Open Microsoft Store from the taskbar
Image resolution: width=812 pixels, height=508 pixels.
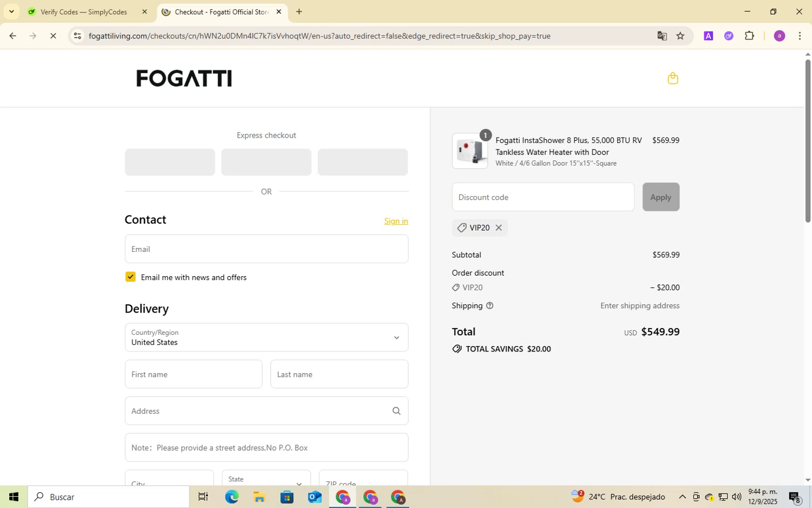pyautogui.click(x=287, y=497)
